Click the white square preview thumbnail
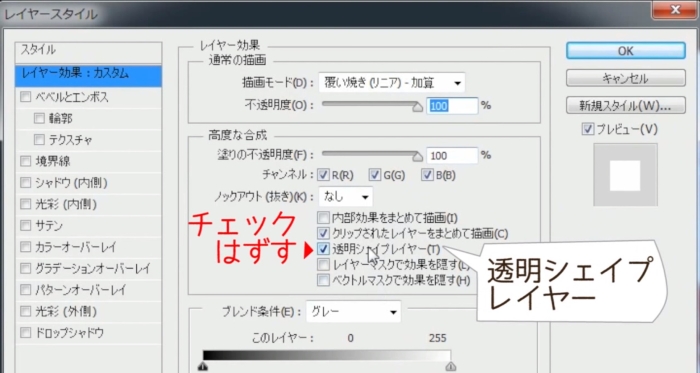 625,175
